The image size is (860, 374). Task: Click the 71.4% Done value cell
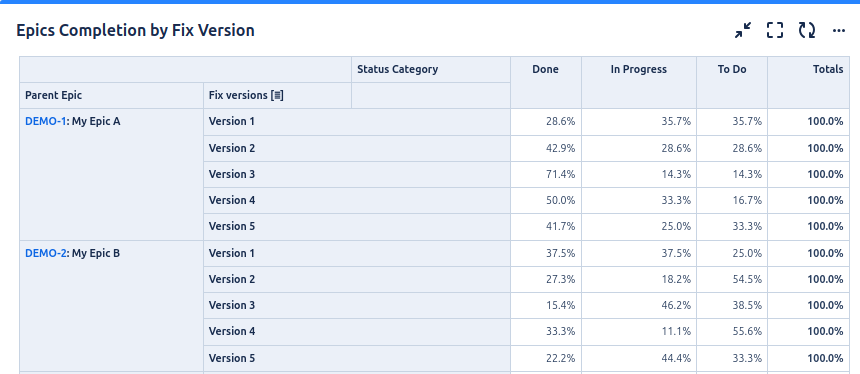click(x=546, y=174)
